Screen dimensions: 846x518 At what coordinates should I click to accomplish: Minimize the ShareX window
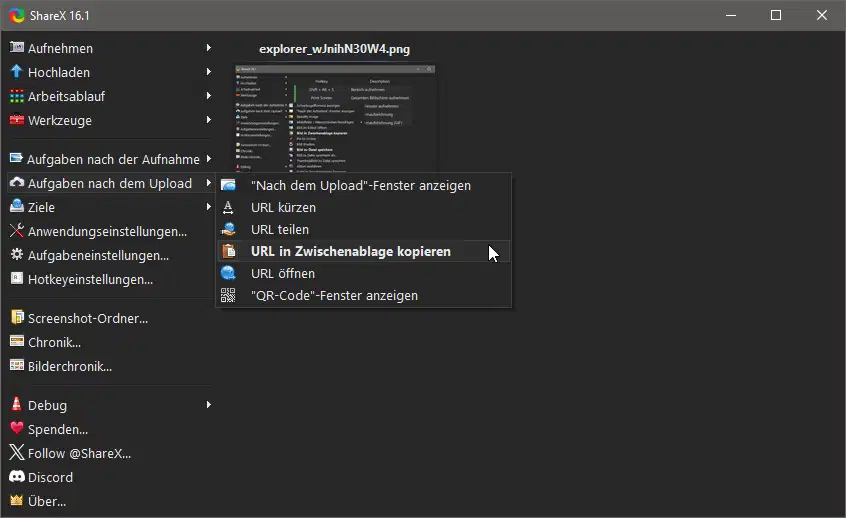coord(731,15)
